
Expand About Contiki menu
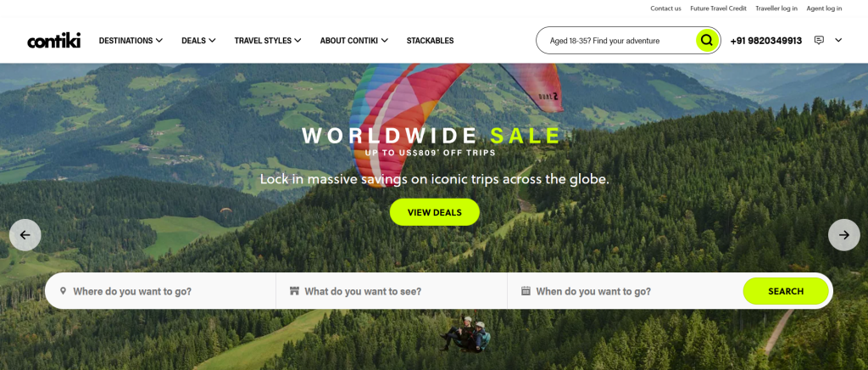[x=353, y=41]
